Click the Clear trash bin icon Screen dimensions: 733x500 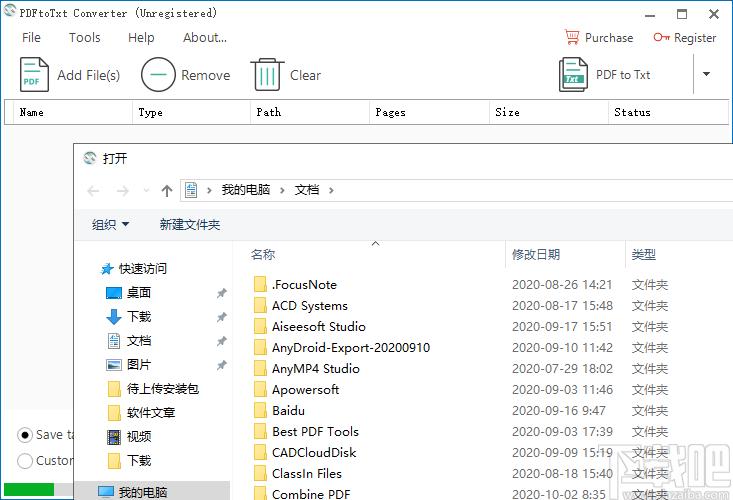point(267,74)
